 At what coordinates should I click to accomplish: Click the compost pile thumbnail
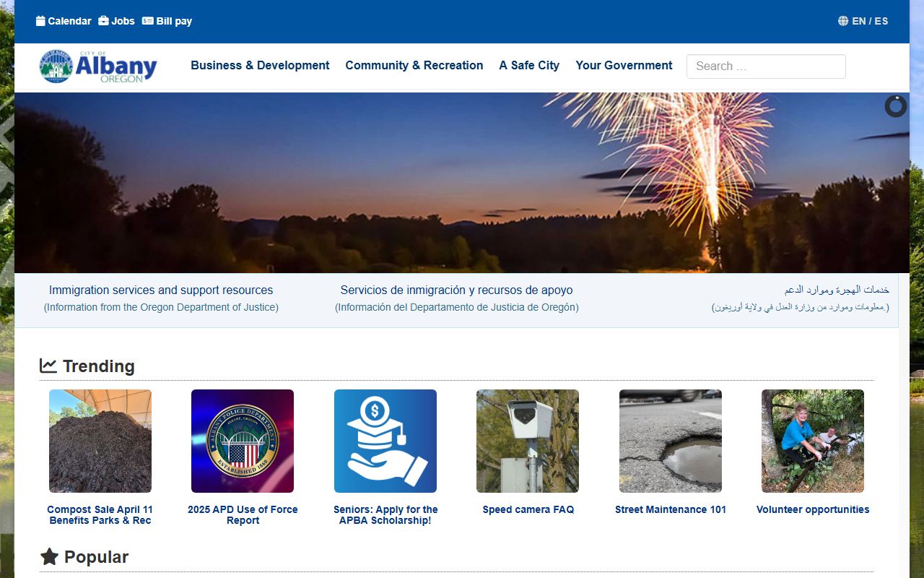pos(100,441)
